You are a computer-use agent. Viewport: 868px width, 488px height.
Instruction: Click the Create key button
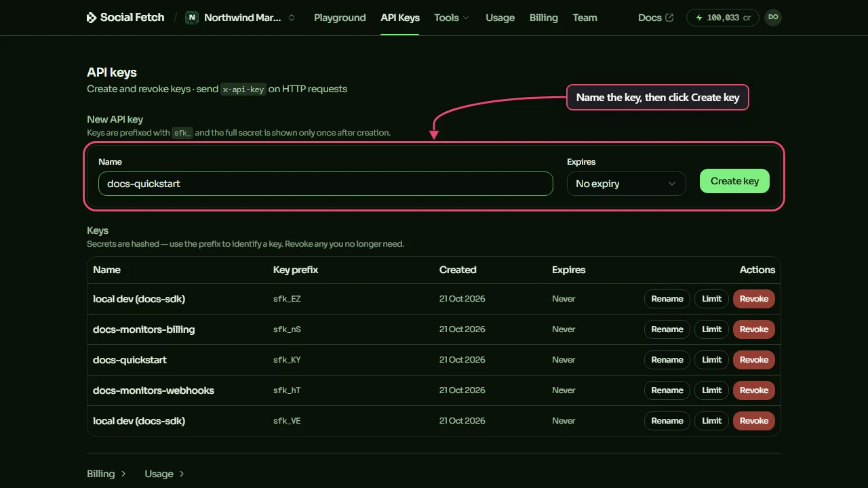tap(734, 181)
